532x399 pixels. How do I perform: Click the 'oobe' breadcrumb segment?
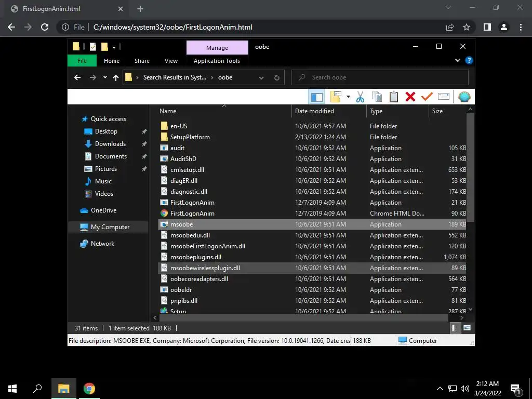pyautogui.click(x=225, y=77)
